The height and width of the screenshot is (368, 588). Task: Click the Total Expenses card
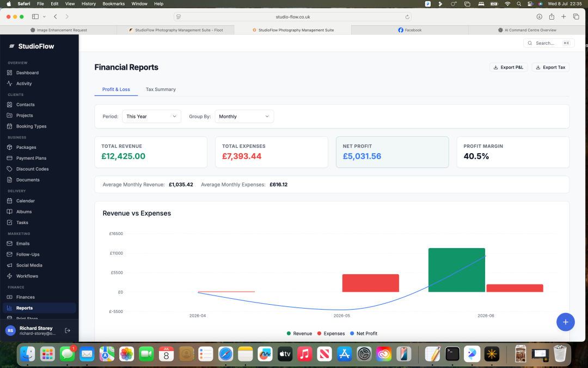point(272,152)
